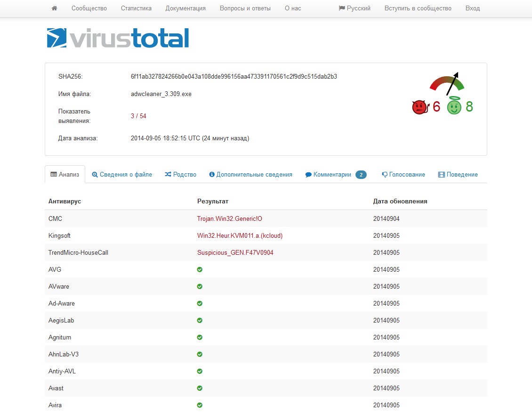The image size is (532, 412).
Task: Switch to the Родство tab
Action: pyautogui.click(x=180, y=174)
